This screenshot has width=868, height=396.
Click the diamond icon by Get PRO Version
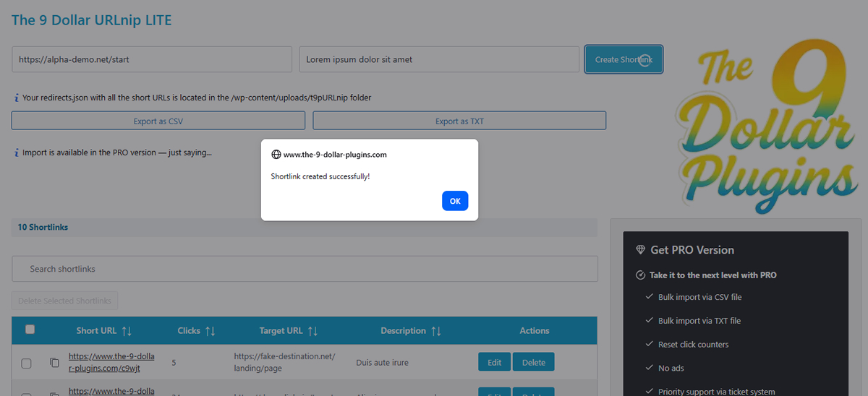pos(640,250)
